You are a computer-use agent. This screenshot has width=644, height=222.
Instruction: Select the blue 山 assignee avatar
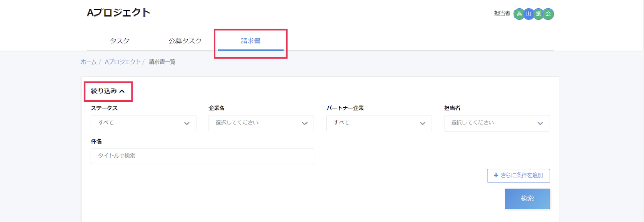click(529, 14)
